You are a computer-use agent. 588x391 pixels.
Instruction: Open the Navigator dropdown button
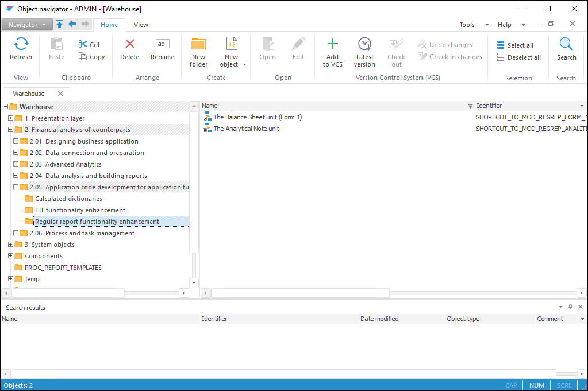27,25
